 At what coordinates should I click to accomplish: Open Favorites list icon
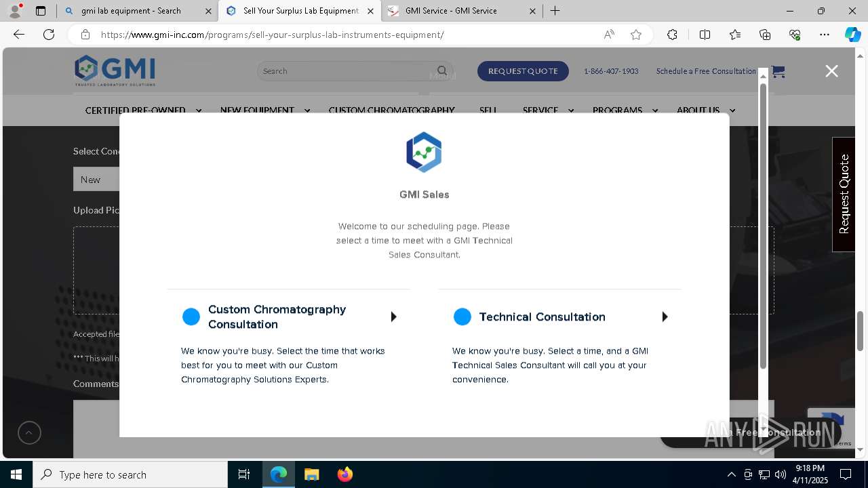[x=735, y=35]
